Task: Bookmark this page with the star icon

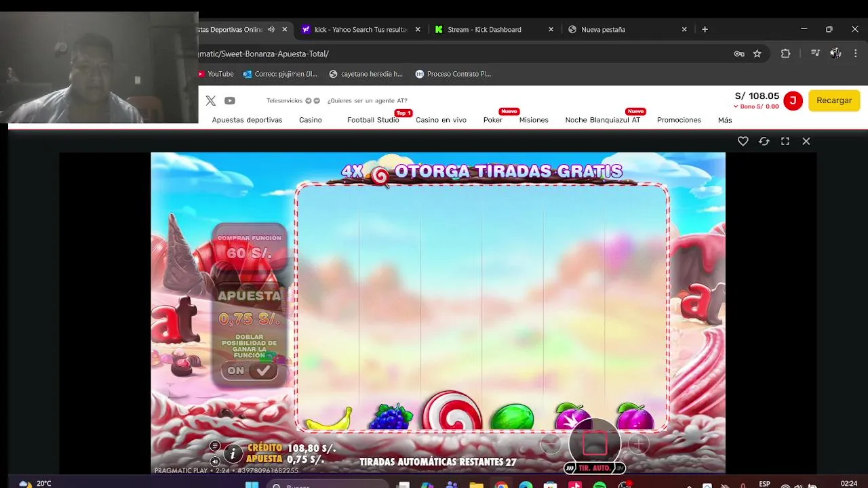Action: click(x=757, y=54)
